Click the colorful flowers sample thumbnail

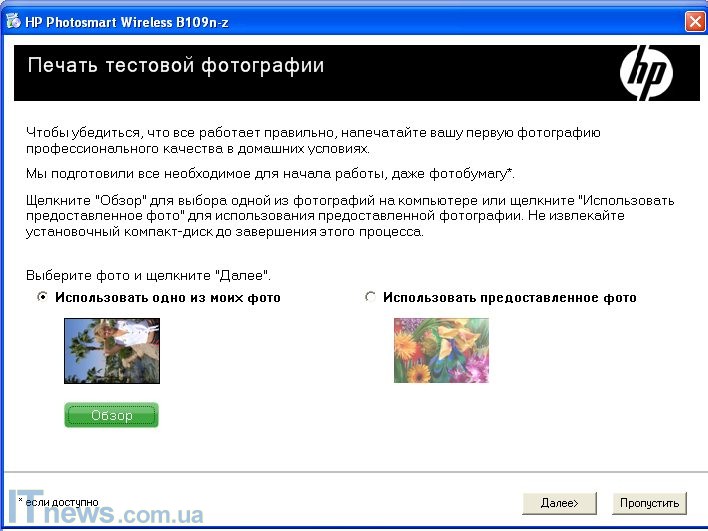click(441, 350)
